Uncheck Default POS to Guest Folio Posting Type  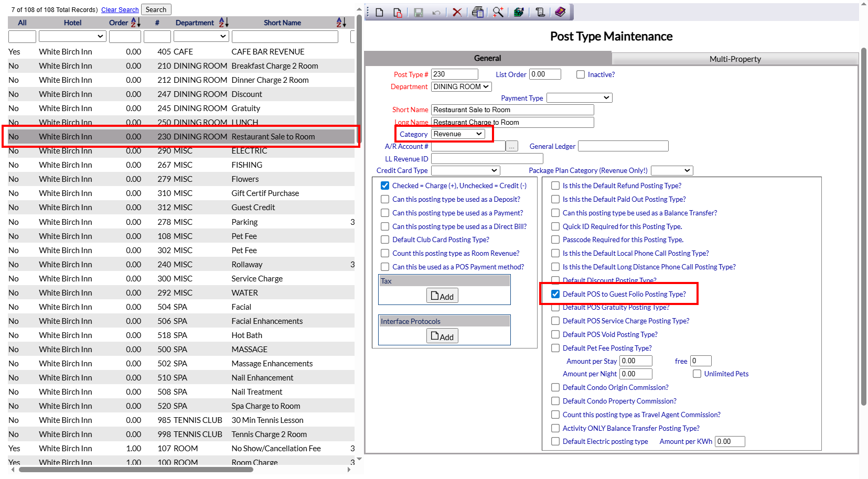[x=555, y=294]
